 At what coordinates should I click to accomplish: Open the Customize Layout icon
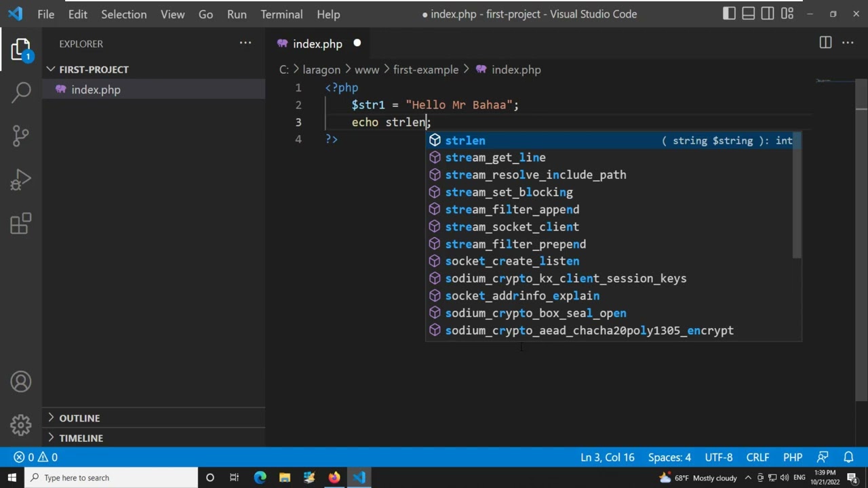787,14
